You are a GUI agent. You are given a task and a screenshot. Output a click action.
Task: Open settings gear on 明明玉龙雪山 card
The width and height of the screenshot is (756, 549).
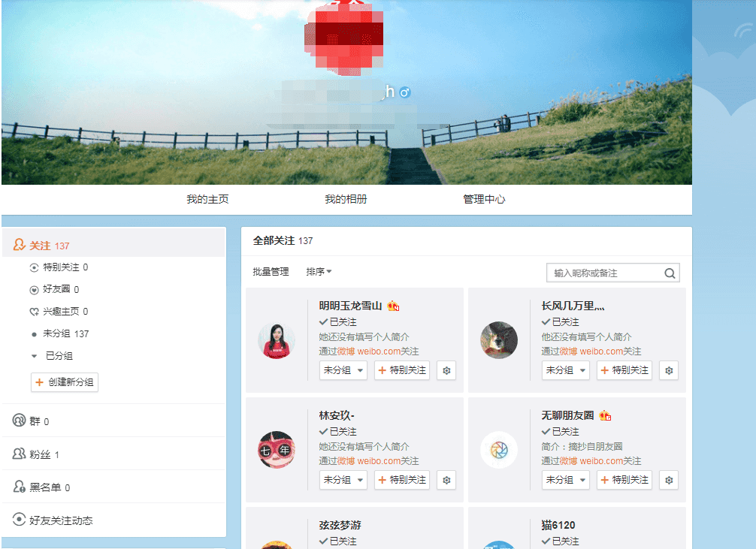point(446,370)
